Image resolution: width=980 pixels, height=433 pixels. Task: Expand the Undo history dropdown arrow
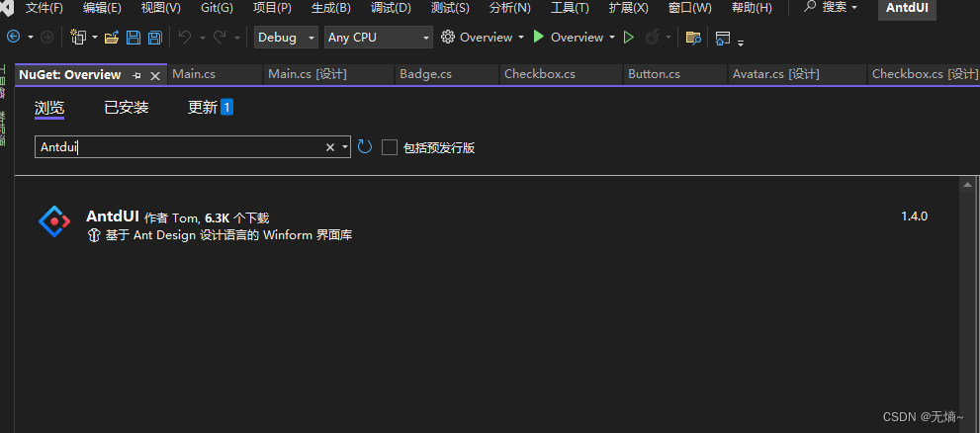tap(203, 39)
